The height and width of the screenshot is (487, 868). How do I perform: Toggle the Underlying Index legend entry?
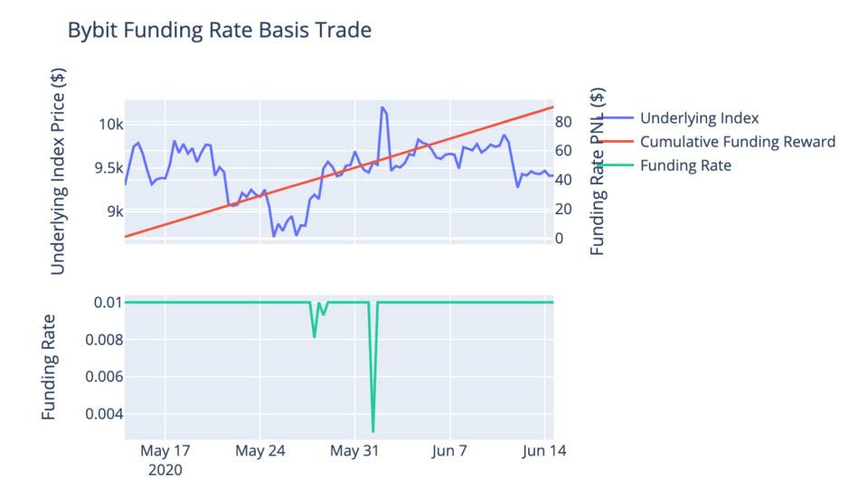700,117
